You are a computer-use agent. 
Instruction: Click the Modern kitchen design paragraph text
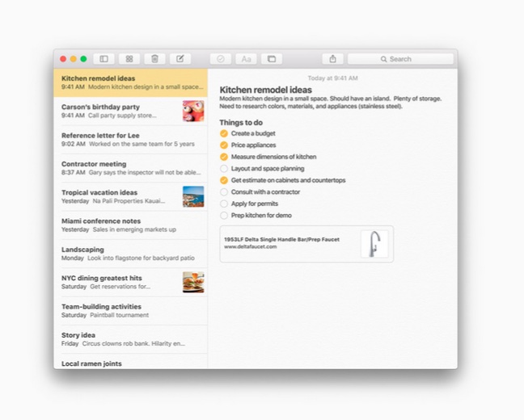pos(331,103)
